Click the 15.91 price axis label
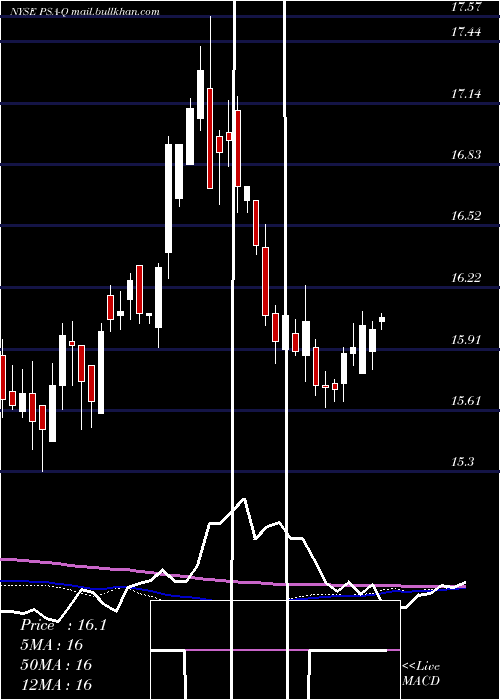The image size is (500, 700). [x=467, y=340]
